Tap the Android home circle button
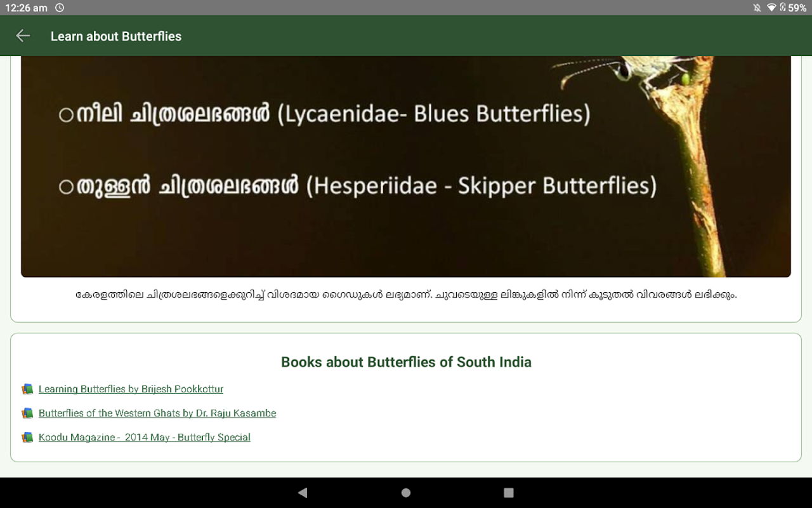 pyautogui.click(x=406, y=492)
